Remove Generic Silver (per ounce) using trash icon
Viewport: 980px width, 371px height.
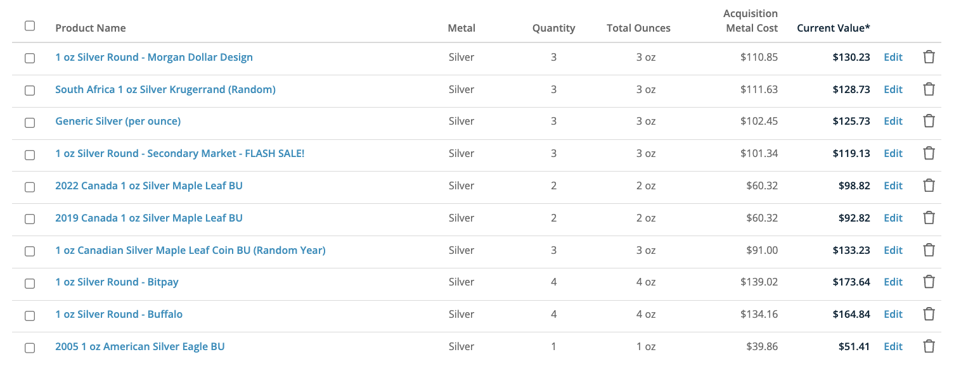click(929, 121)
